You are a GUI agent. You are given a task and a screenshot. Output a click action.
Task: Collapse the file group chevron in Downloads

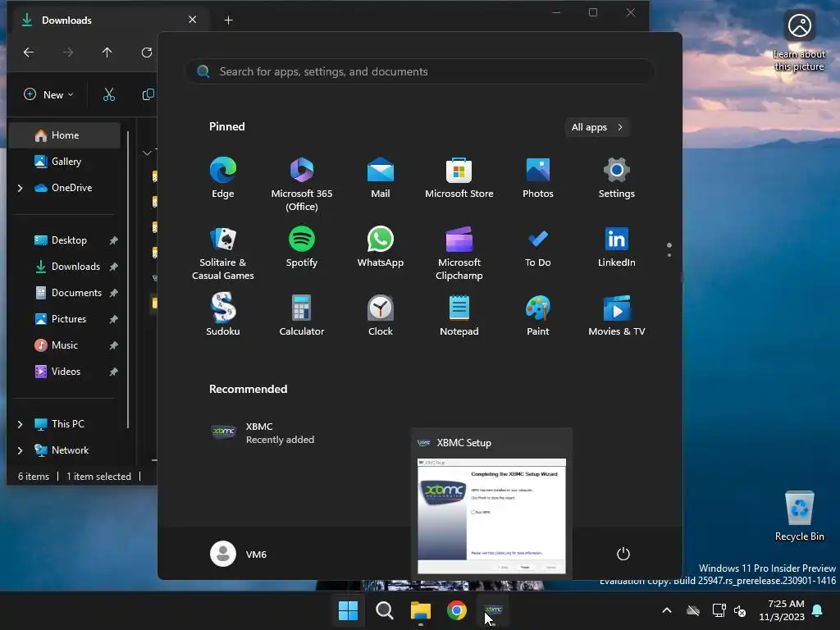pos(147,153)
